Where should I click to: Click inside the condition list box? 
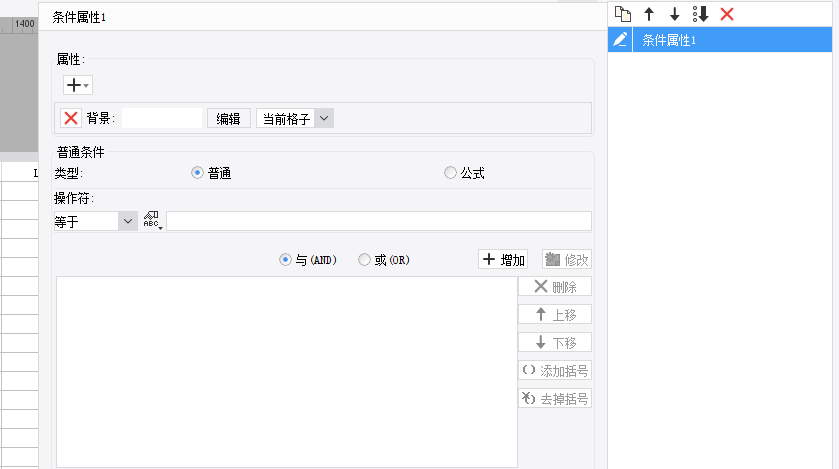[x=287, y=372]
